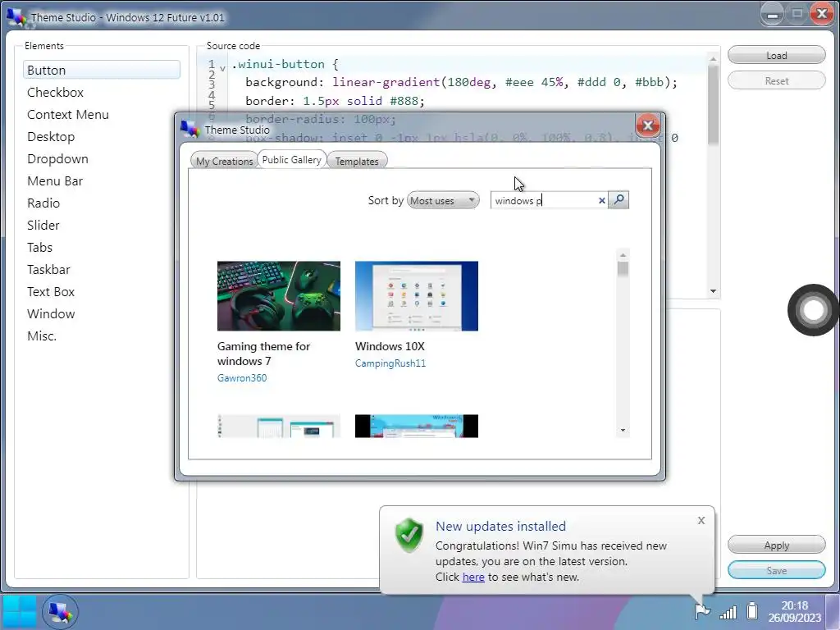
Task: Click the search magnifier icon in gallery
Action: [x=619, y=200]
